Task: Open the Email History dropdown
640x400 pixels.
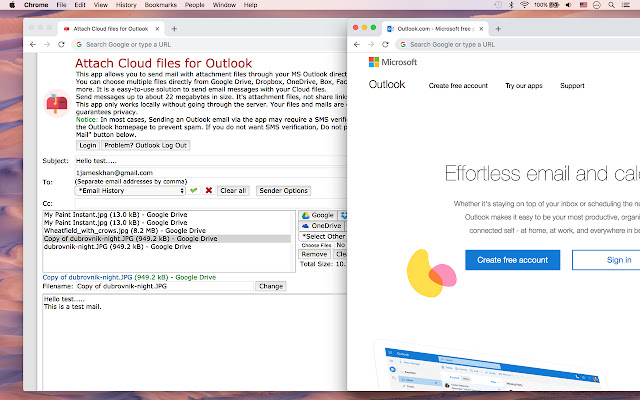Action: pyautogui.click(x=130, y=191)
